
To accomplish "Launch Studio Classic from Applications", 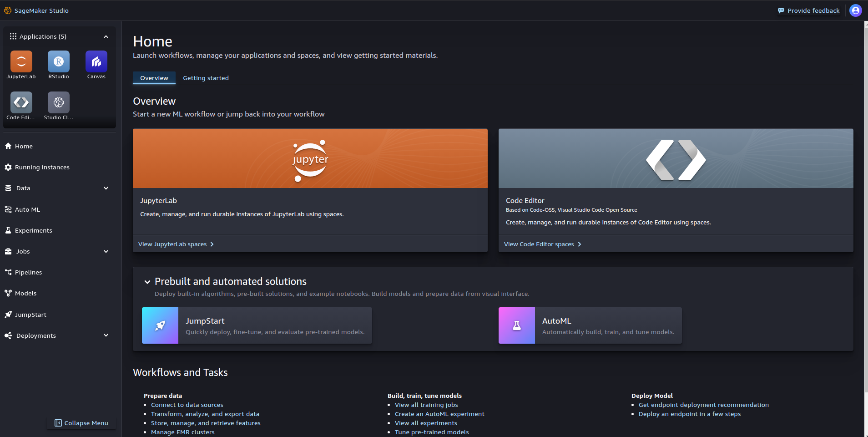I will click(x=58, y=102).
